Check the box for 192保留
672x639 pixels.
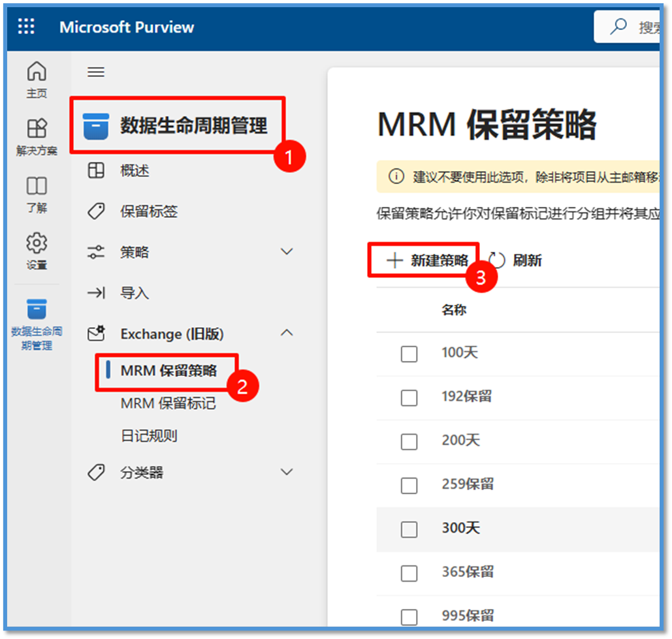[409, 397]
